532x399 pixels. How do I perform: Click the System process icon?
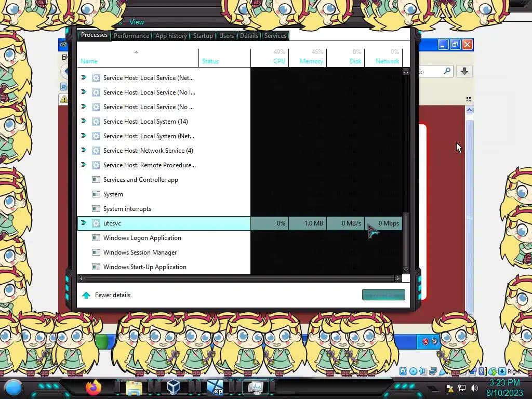96,194
